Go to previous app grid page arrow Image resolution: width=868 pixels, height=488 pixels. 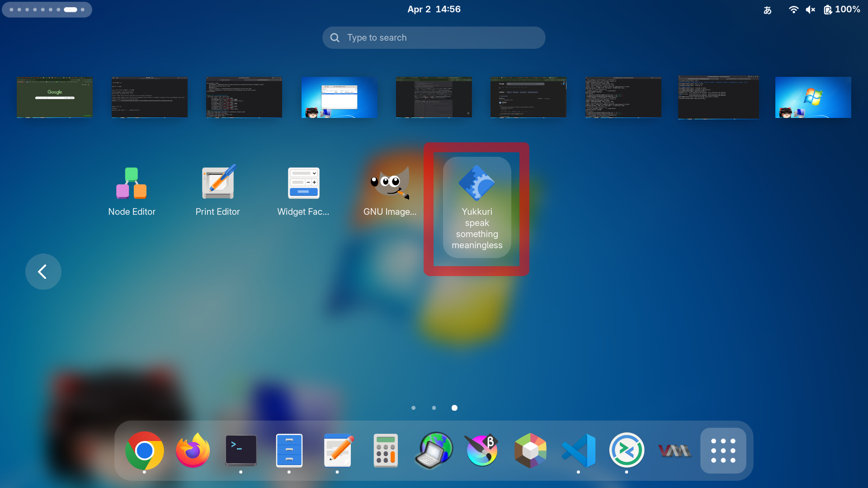click(x=43, y=272)
